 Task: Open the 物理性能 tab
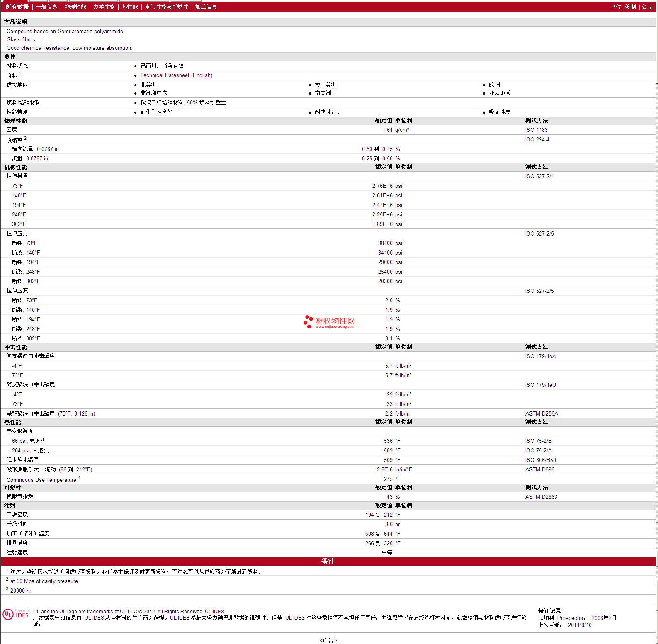pyautogui.click(x=75, y=7)
